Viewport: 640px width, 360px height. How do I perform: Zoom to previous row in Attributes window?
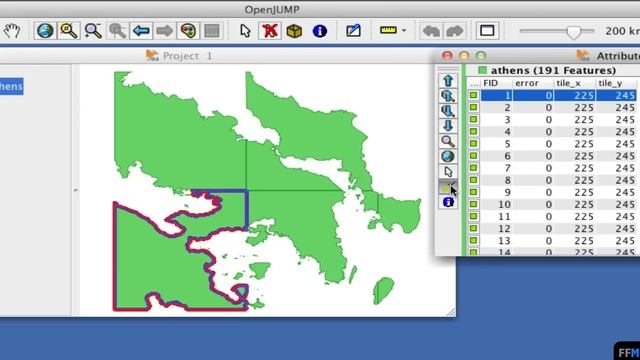tap(448, 96)
